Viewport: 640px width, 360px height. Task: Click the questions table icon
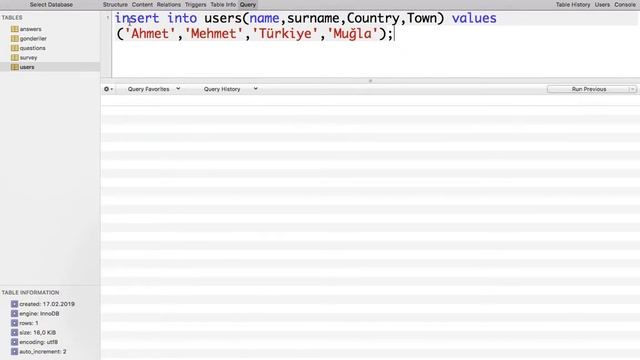[15, 48]
